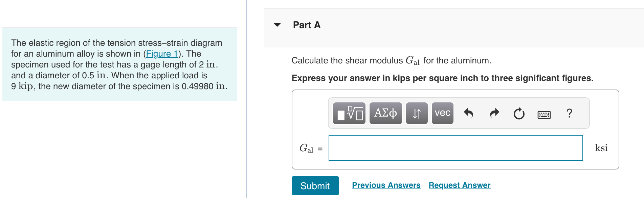Click the subscript/superscript arrows icon
The height and width of the screenshot is (198, 644).
pyautogui.click(x=416, y=113)
